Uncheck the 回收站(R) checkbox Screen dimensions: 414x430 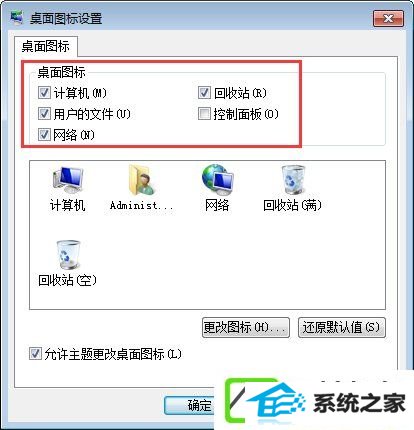pyautogui.click(x=204, y=93)
